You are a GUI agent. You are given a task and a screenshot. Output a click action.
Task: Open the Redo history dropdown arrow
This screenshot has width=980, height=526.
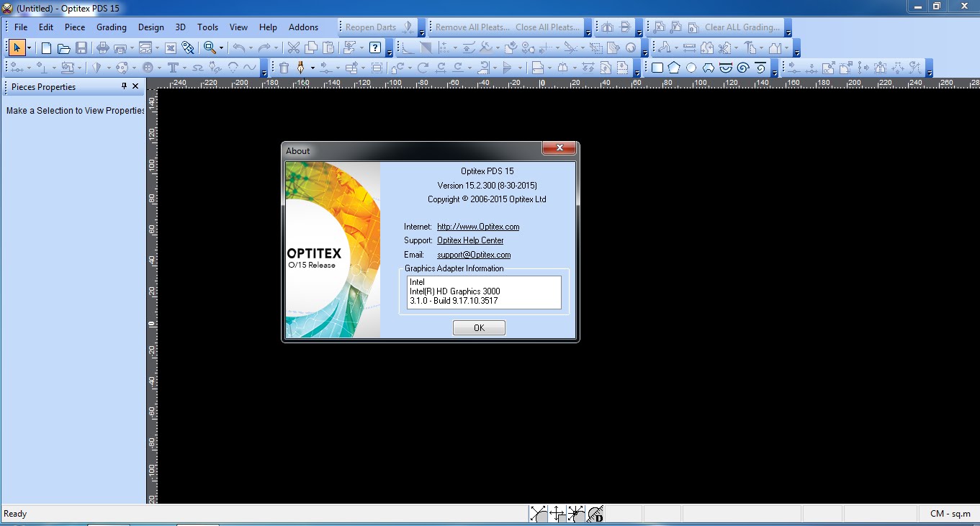click(277, 48)
